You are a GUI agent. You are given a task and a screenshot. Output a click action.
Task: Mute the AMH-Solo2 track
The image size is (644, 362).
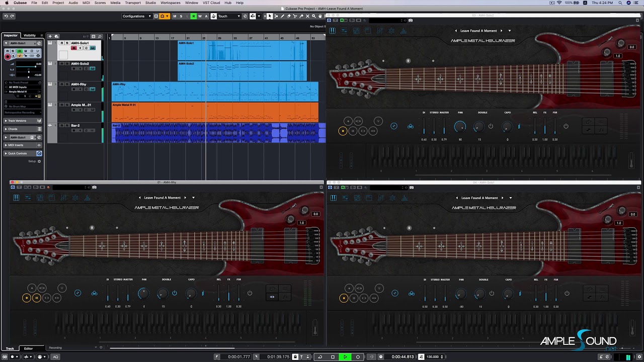coord(61,64)
